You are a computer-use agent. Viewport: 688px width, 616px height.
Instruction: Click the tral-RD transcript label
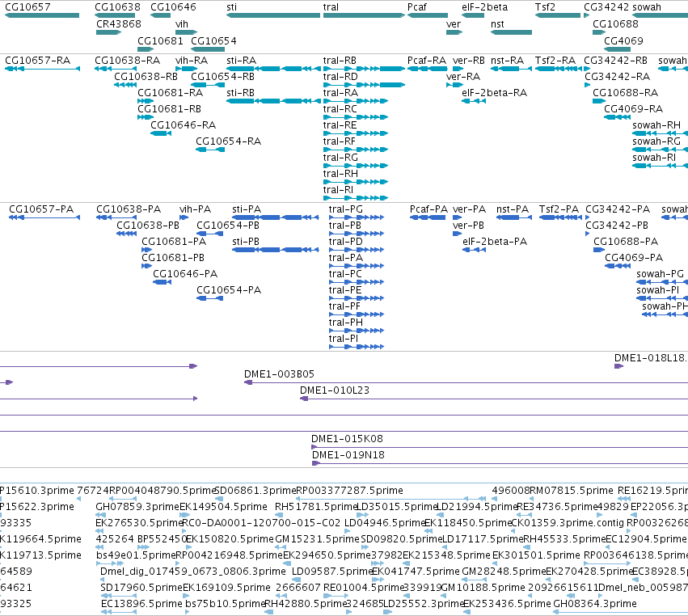click(340, 76)
